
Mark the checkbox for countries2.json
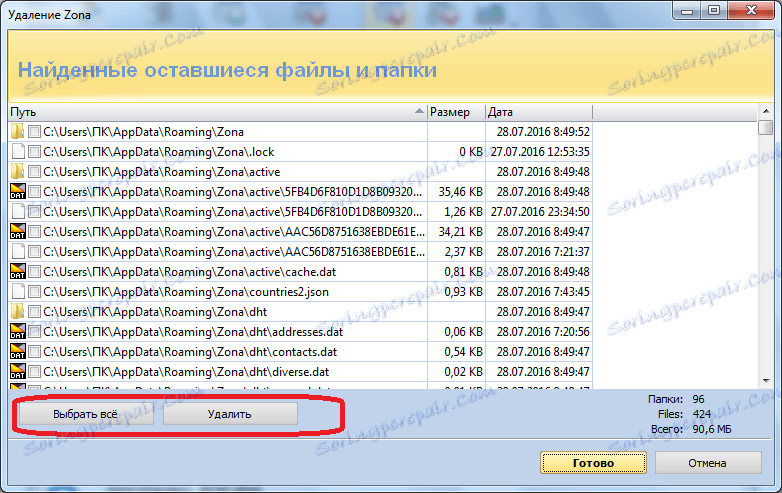pos(34,292)
